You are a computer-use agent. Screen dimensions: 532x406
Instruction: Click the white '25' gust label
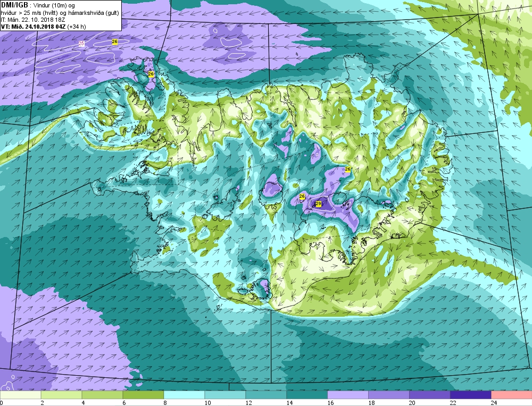click(x=81, y=44)
